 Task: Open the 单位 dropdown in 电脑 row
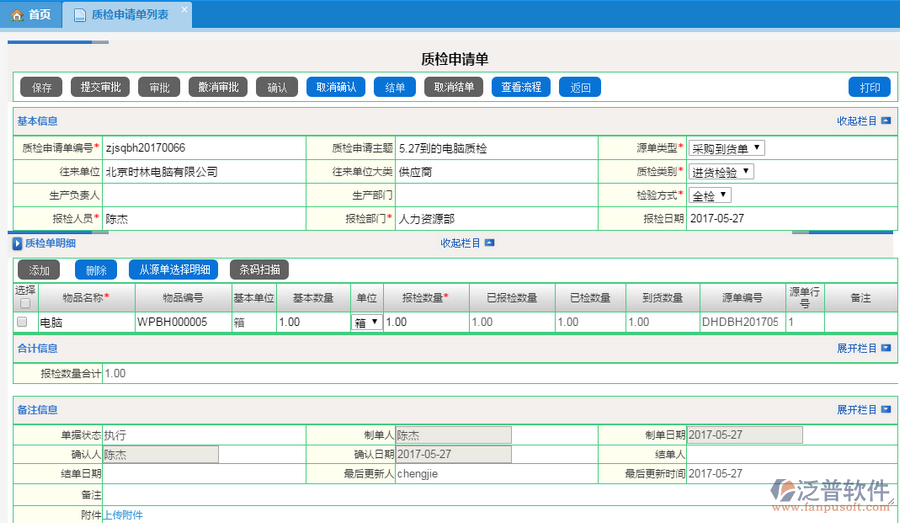[x=366, y=322]
